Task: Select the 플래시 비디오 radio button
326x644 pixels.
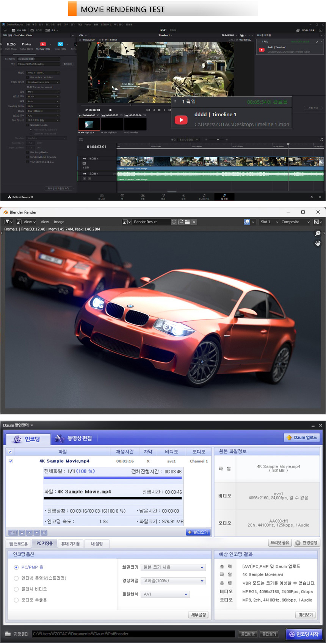Action: tap(16, 589)
